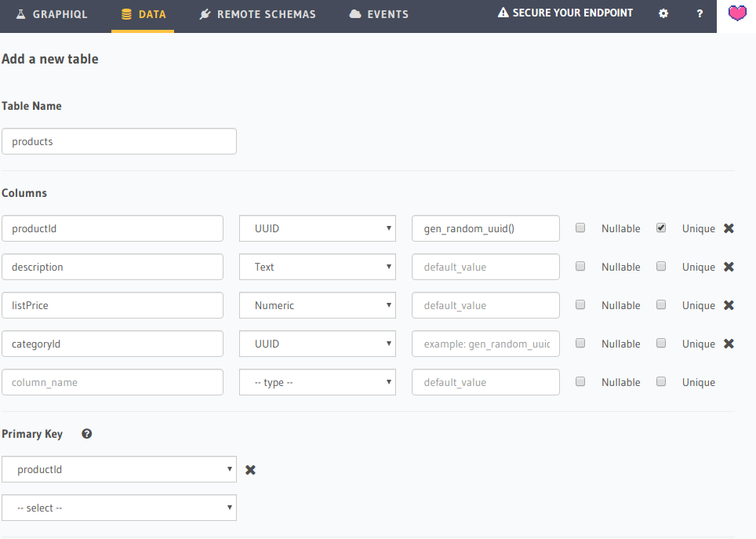Screen dimensions: 756x539
Task: Open the empty '-- type --' dropdown
Action: (x=317, y=382)
